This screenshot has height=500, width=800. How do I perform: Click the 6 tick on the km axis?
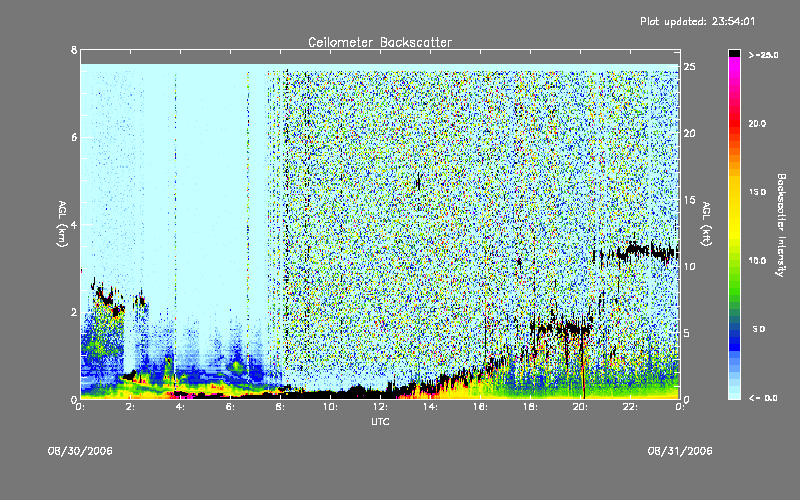pos(74,137)
